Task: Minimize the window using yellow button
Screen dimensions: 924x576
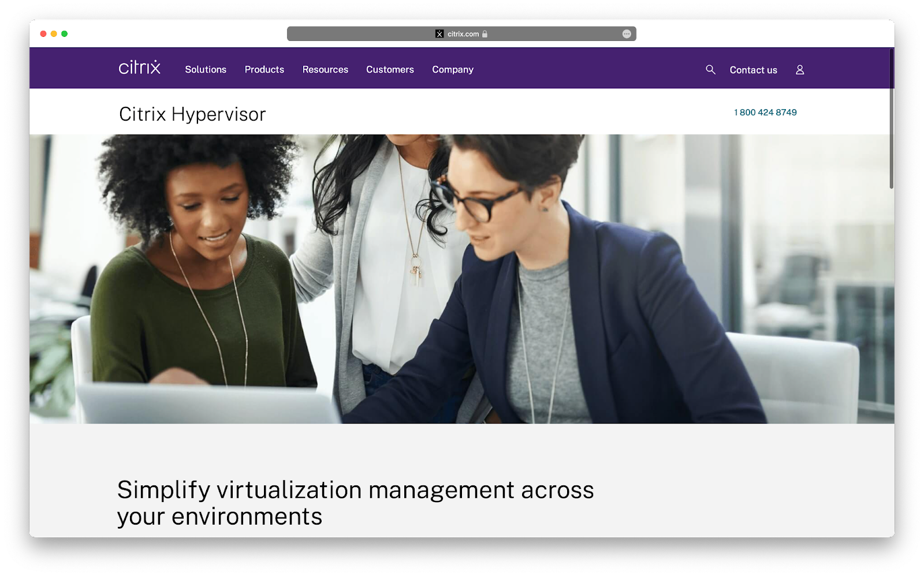Action: tap(54, 34)
